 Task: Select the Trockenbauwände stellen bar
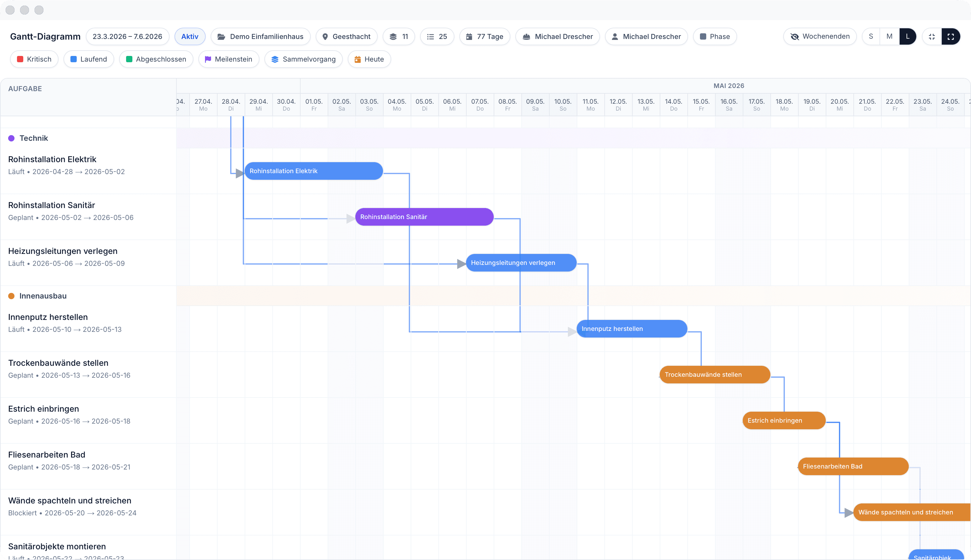(715, 375)
